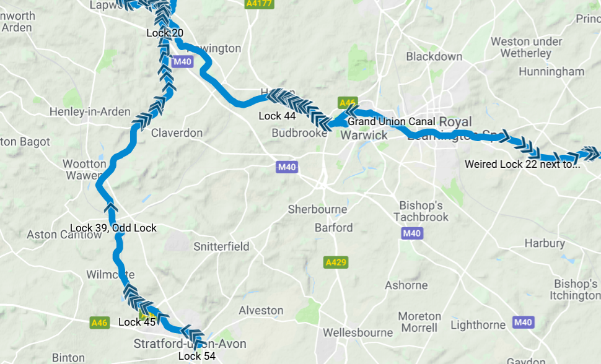601x364 pixels.
Task: Click the Snitterfield place label
Action: 221,246
